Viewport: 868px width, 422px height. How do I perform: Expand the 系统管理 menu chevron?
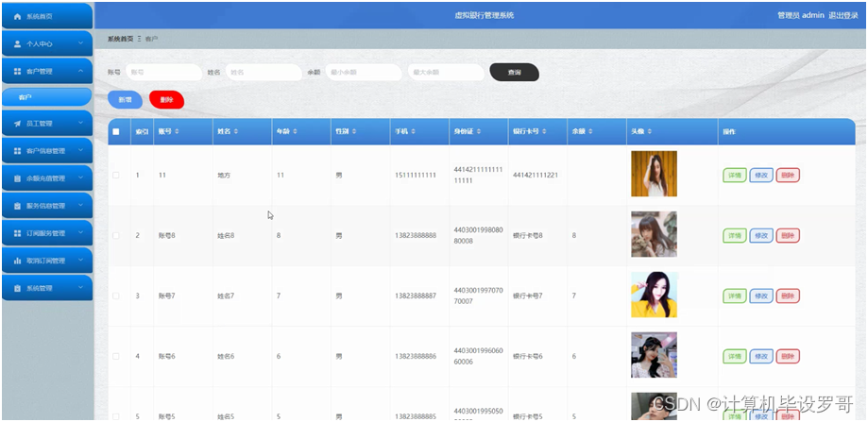pyautogui.click(x=81, y=288)
